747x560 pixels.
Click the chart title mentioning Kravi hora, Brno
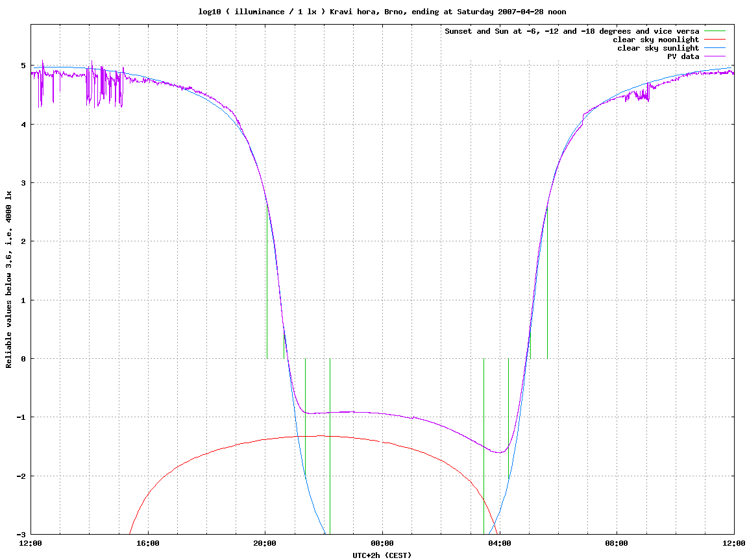pyautogui.click(x=382, y=12)
